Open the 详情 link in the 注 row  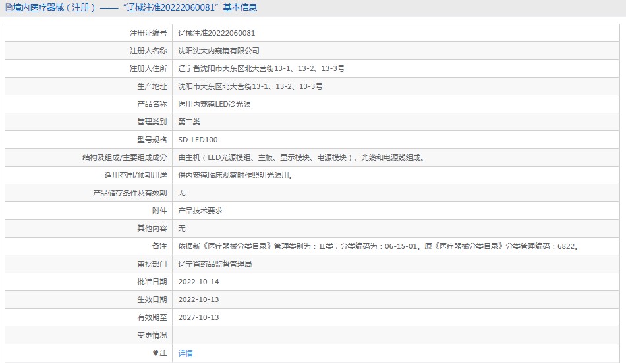185,353
